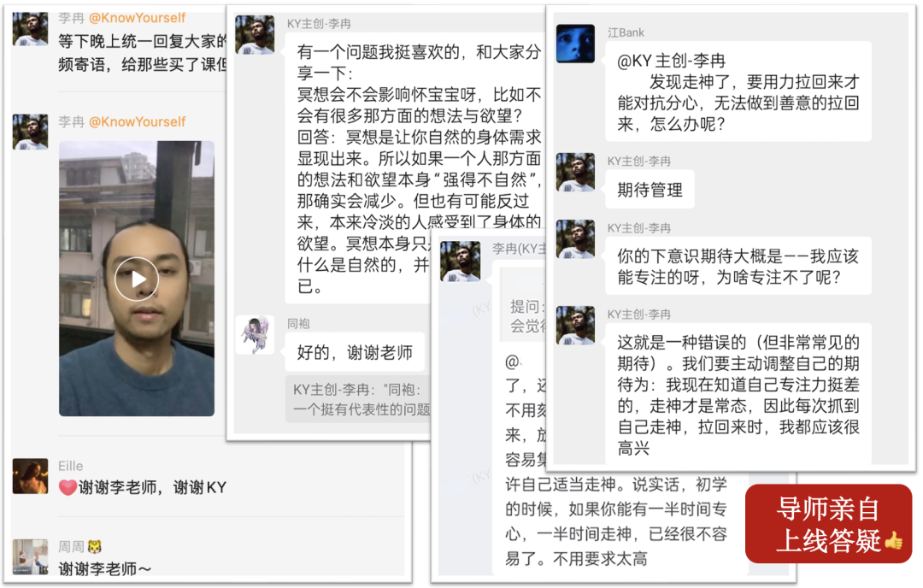This screenshot has width=923, height=588.
Task: Click the avatar next to the 期待管理 message
Action: (575, 173)
